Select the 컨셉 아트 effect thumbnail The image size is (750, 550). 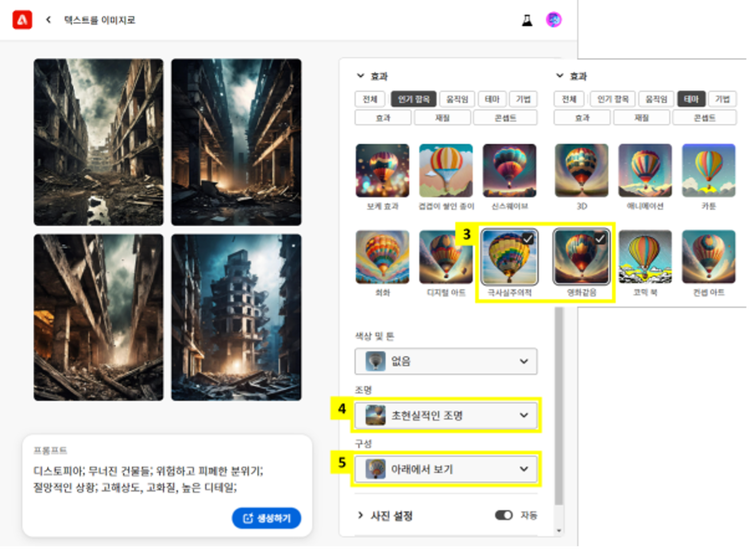point(708,257)
